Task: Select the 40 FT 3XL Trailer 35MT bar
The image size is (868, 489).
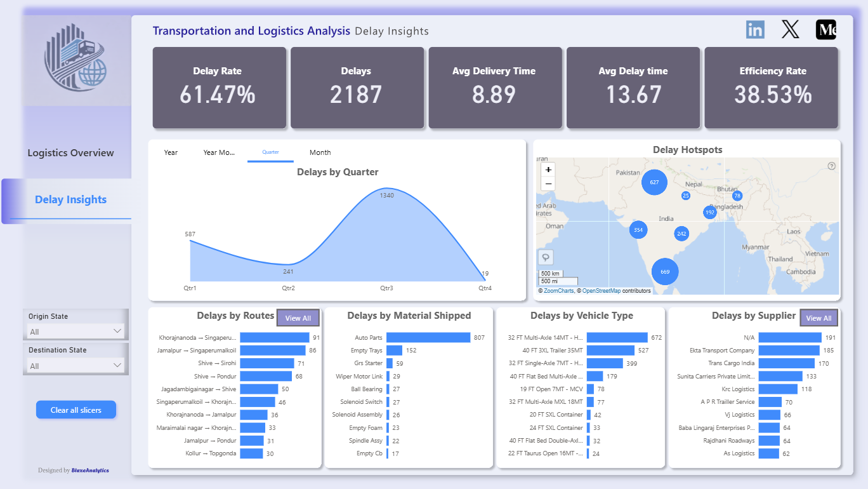Action: point(610,351)
